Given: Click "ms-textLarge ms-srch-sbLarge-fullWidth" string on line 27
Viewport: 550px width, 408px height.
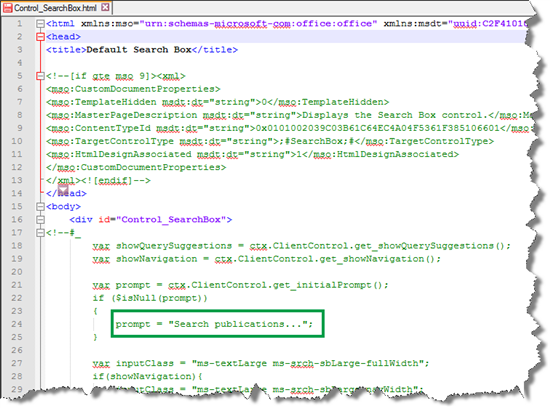Looking at the screenshot, I should (308, 363).
